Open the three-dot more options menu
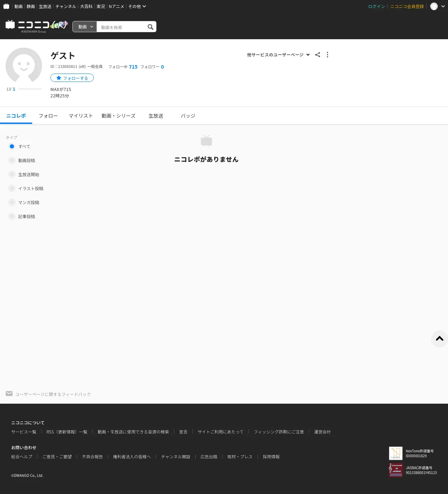Image resolution: width=448 pixels, height=494 pixels. tap(327, 55)
